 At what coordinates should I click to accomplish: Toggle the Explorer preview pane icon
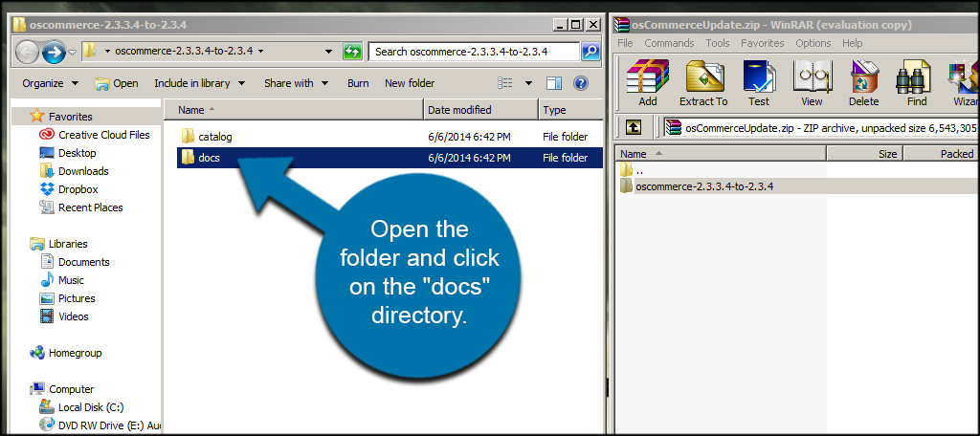tap(554, 83)
